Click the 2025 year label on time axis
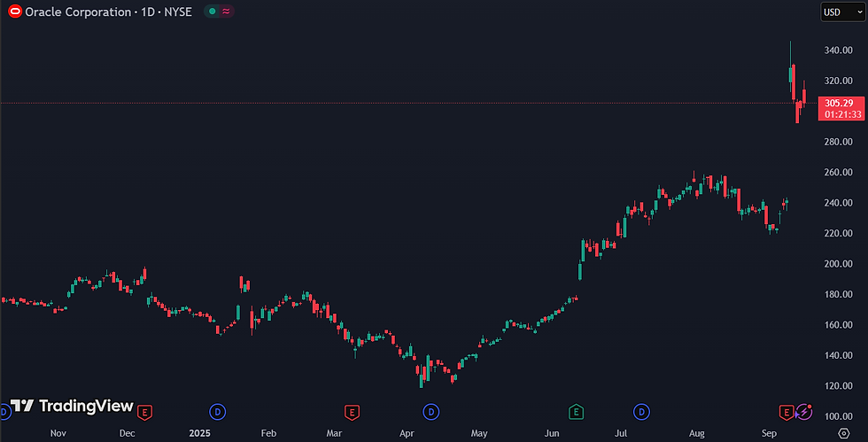Screen dimensions: 868x442 coord(200,433)
